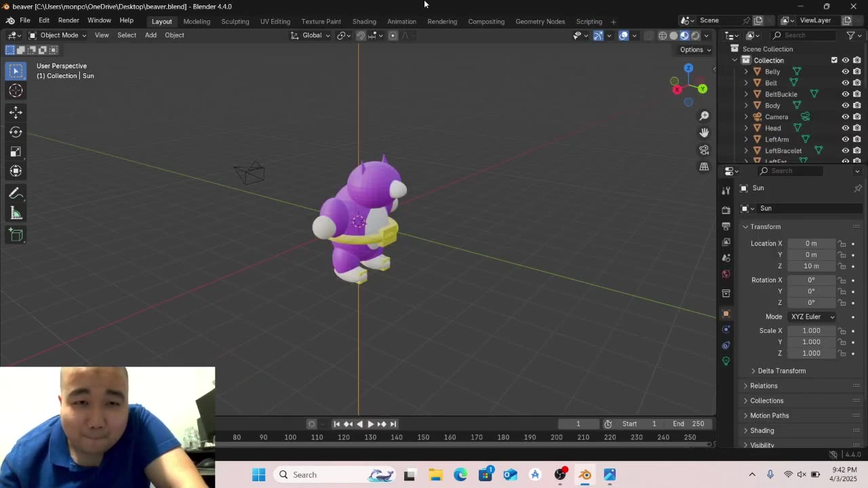Open the object Data properties tab icon
The width and height of the screenshot is (868, 488).
point(726,361)
